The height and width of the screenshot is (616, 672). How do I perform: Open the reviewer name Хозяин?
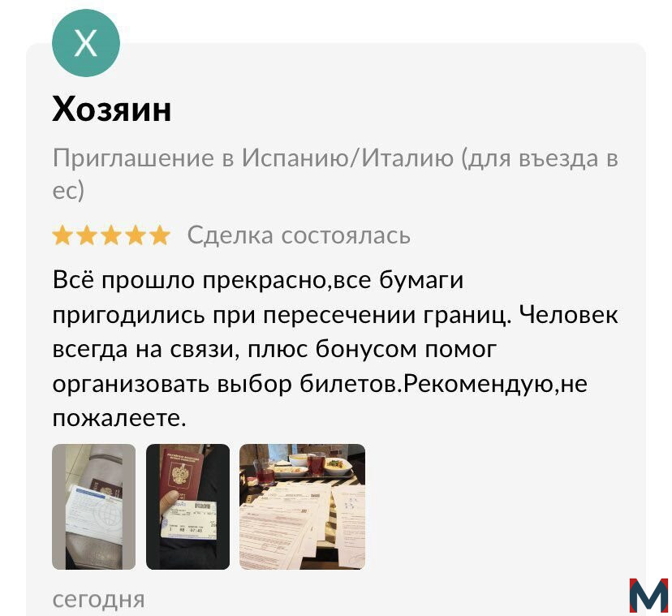pyautogui.click(x=112, y=110)
